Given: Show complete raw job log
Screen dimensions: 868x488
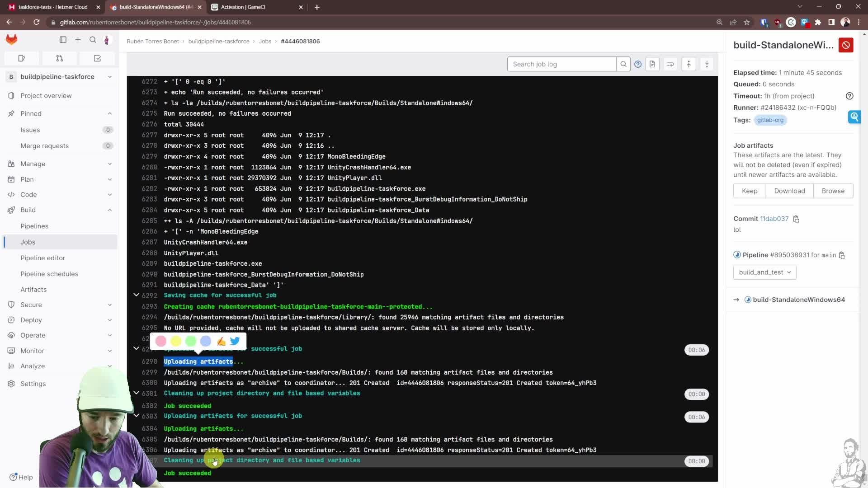Looking at the screenshot, I should click(652, 64).
